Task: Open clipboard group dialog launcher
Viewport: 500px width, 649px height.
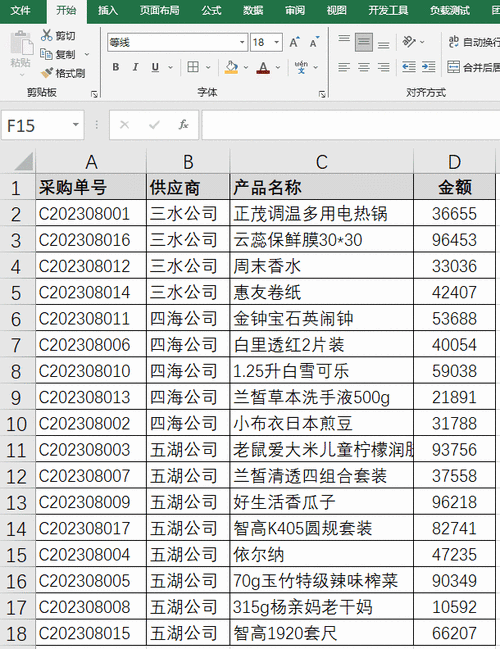Action: pyautogui.click(x=94, y=94)
